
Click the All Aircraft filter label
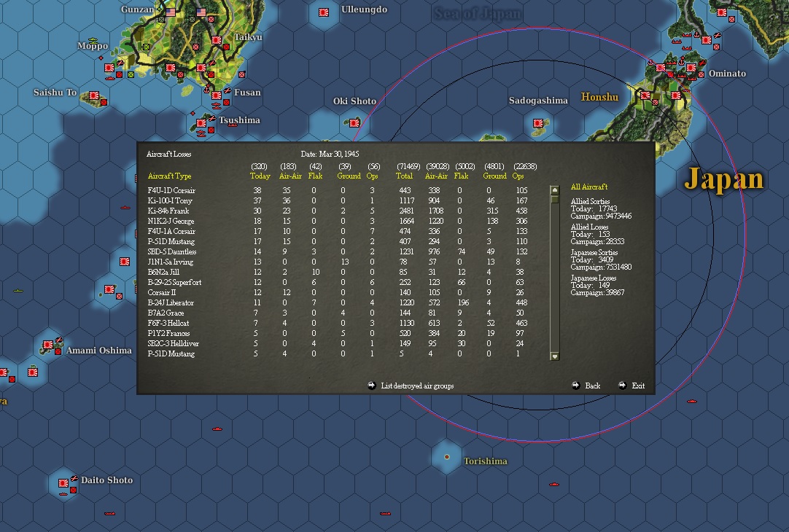click(x=589, y=187)
